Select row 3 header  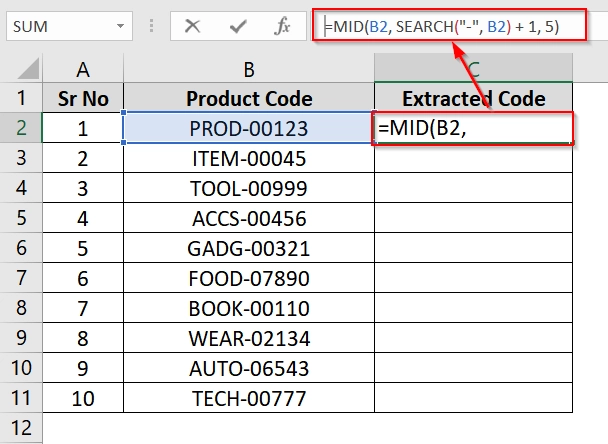pos(21,158)
